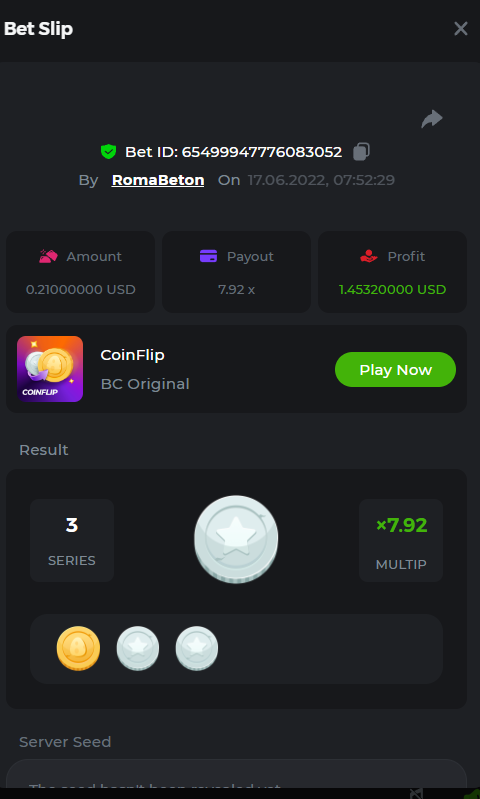Click the Play Now button
Screen dimensions: 480x799
(x=395, y=369)
